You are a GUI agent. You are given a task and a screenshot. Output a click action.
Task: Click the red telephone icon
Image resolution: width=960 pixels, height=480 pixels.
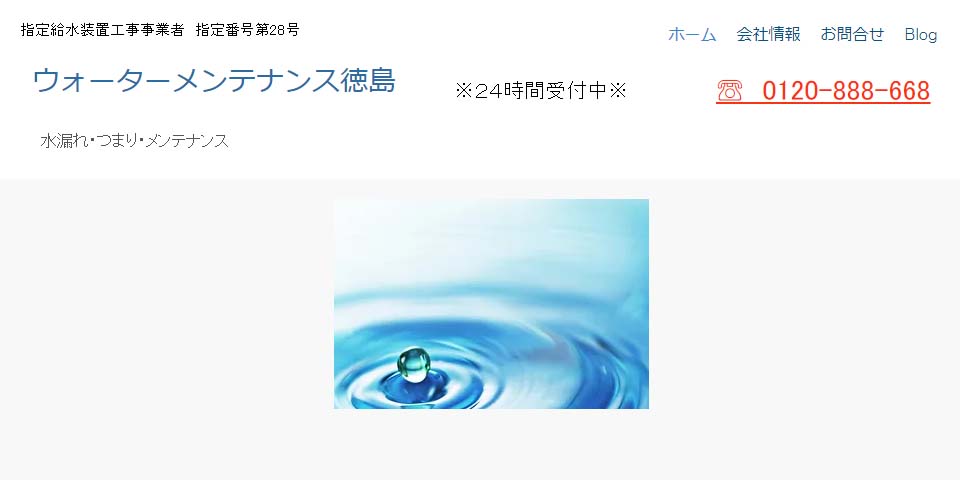point(729,91)
